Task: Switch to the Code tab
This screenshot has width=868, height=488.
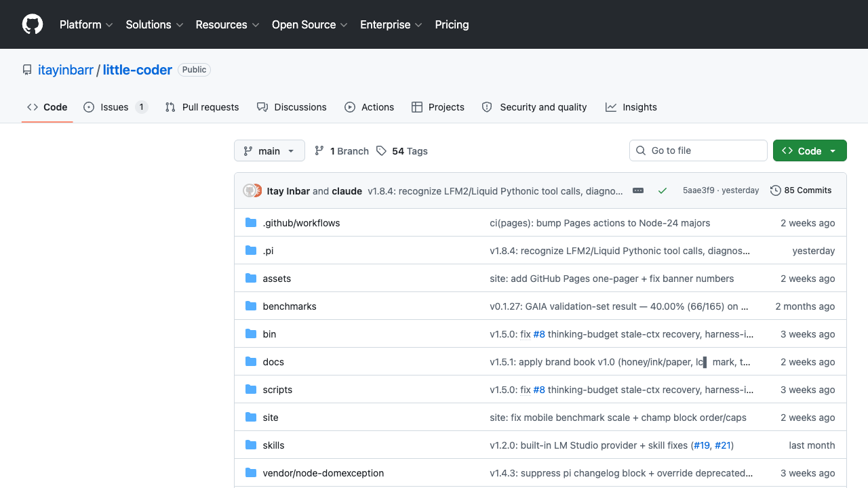Action: pos(47,107)
